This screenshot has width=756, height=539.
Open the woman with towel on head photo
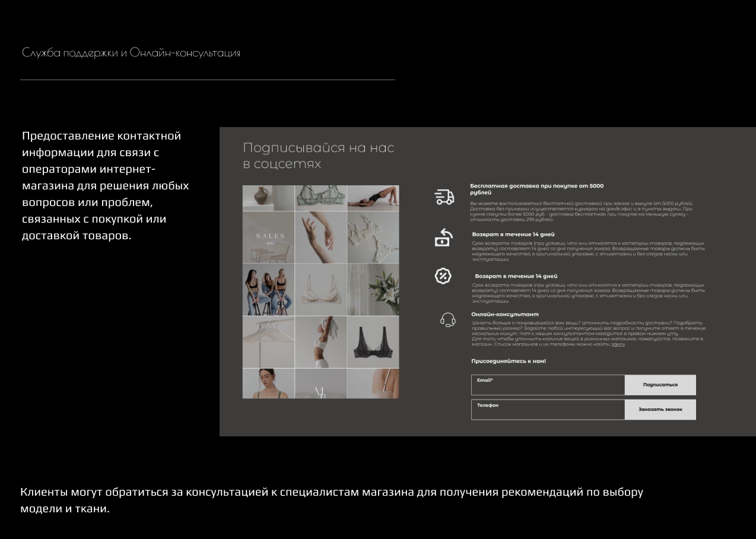click(x=320, y=342)
